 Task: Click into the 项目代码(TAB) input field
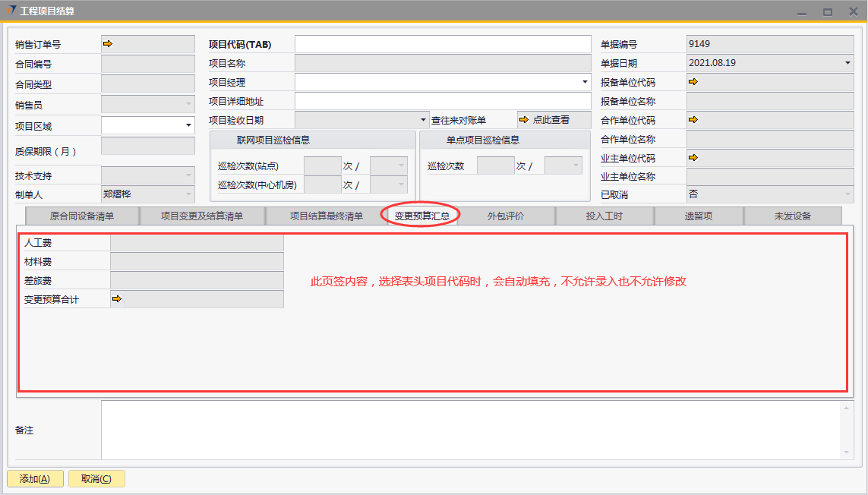(442, 44)
